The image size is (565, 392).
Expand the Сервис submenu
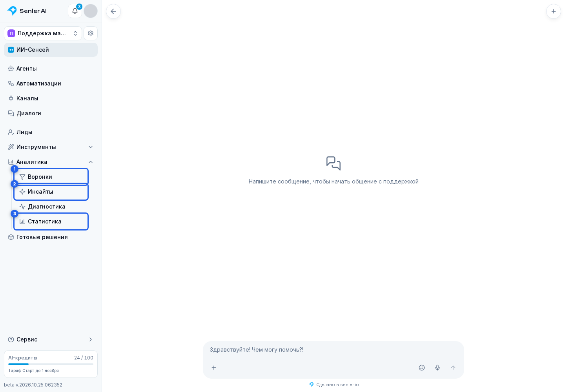[x=51, y=339]
